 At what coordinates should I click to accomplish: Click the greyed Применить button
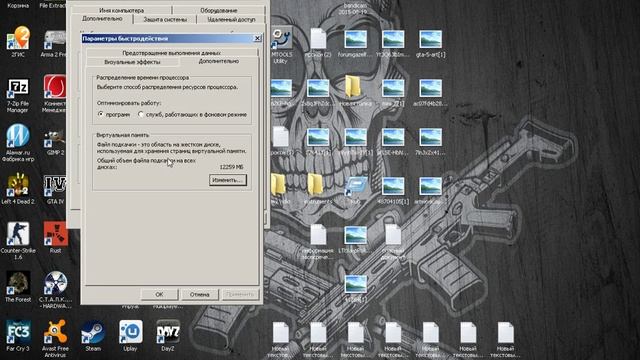240,294
